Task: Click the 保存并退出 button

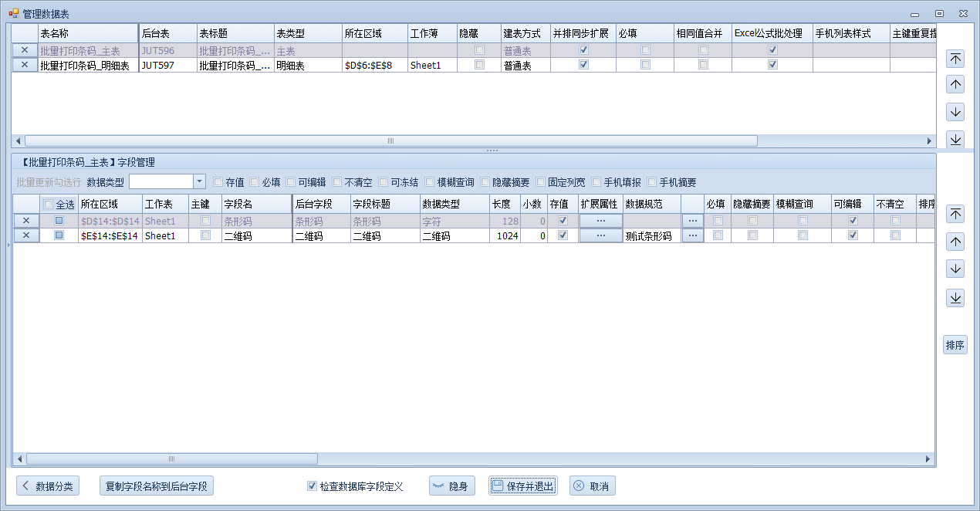Action: (522, 486)
